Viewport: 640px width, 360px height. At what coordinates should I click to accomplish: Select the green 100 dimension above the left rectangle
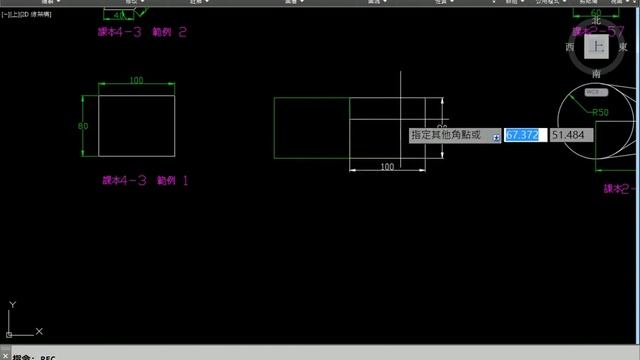[x=136, y=80]
